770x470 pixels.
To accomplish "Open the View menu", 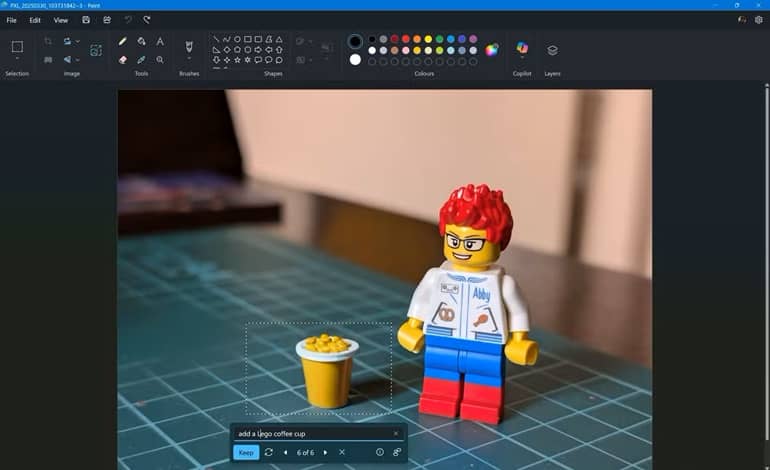I will (x=61, y=20).
